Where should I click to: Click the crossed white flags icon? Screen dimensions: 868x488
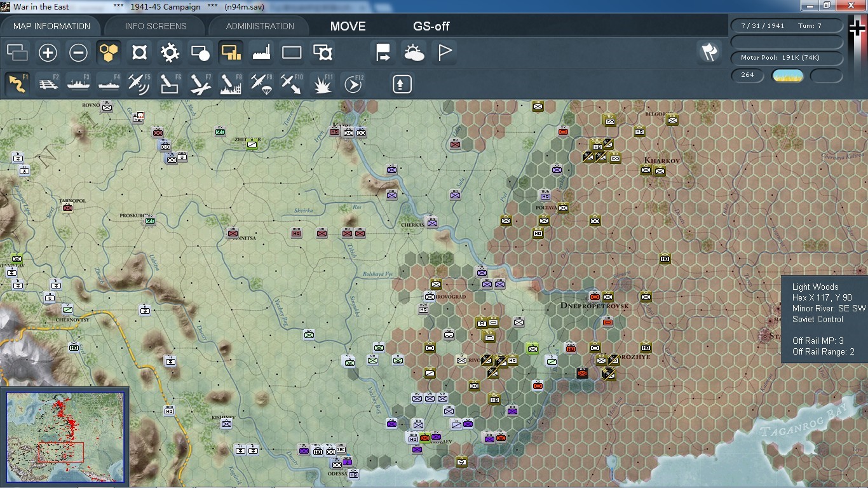(709, 52)
